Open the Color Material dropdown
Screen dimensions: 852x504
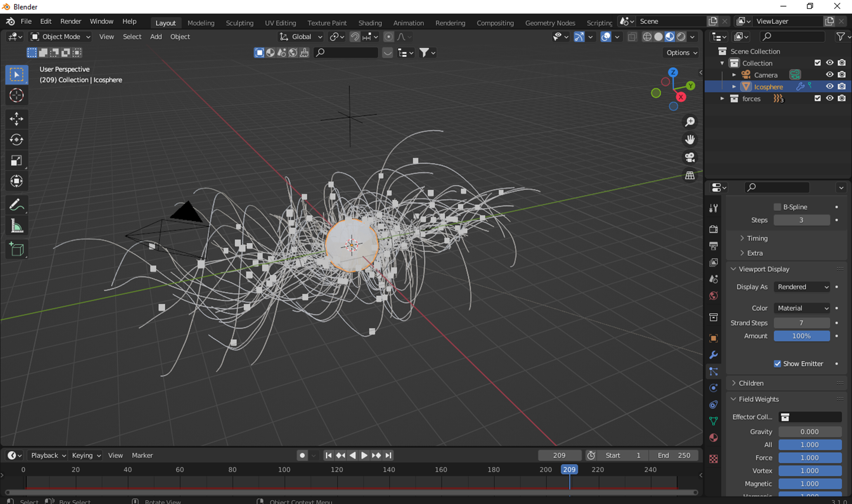click(x=802, y=308)
